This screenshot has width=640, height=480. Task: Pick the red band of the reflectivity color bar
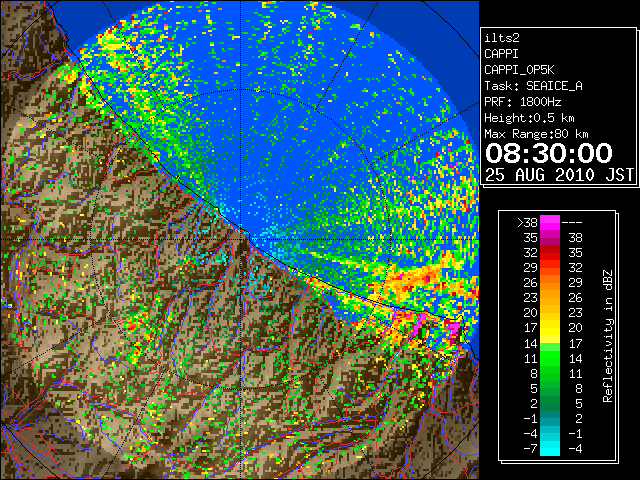click(550, 253)
